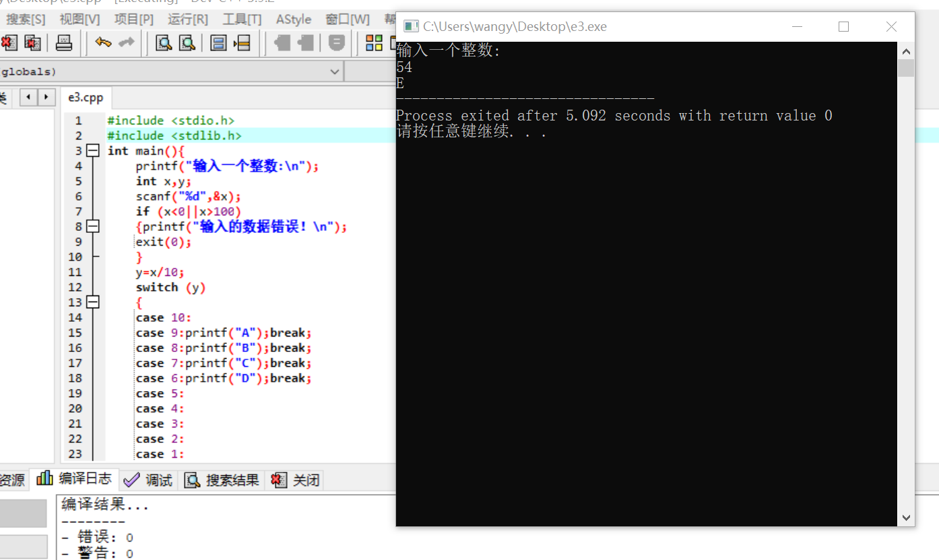Click the greyed Add to Project icon
This screenshot has height=560, width=939.
282,43
